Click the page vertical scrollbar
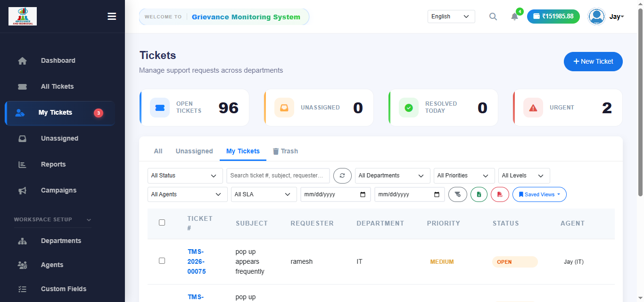The width and height of the screenshot is (644, 302). pyautogui.click(x=640, y=101)
